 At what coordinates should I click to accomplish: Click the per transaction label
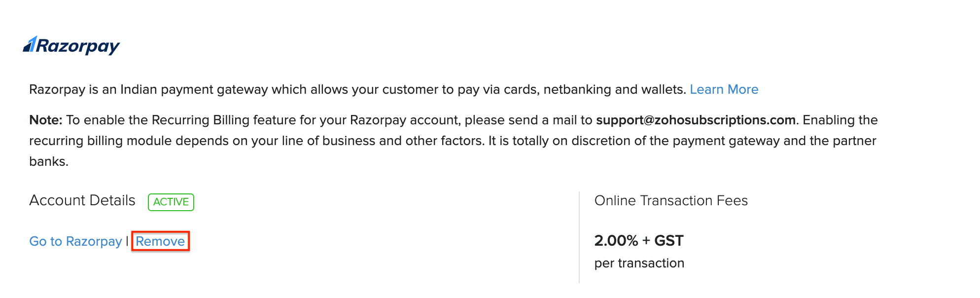coord(639,263)
